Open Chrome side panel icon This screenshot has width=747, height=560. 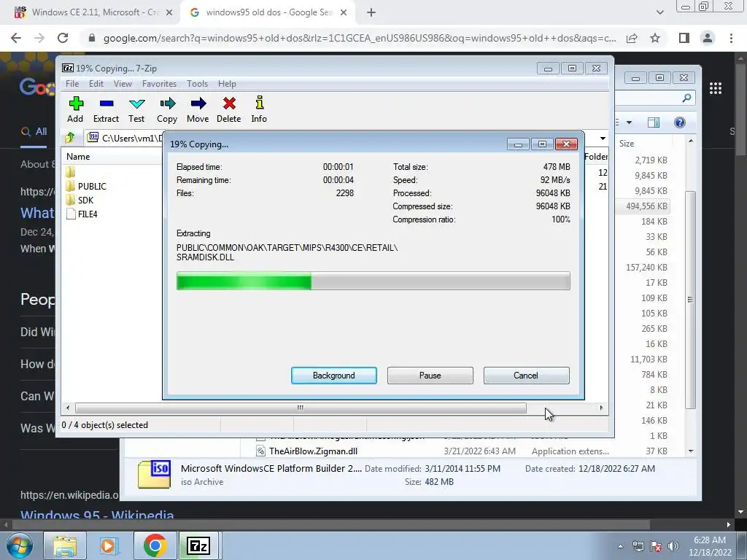coord(684,38)
